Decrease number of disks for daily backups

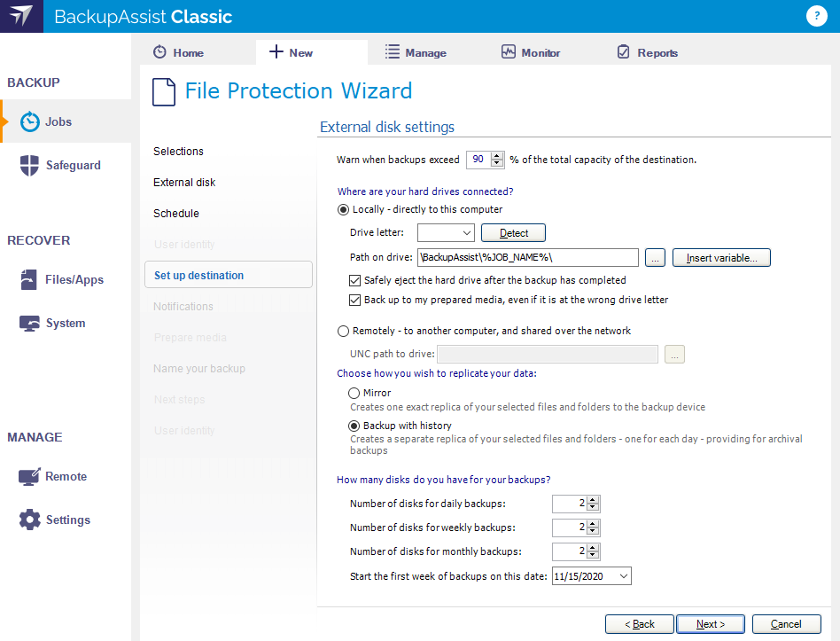(x=593, y=507)
